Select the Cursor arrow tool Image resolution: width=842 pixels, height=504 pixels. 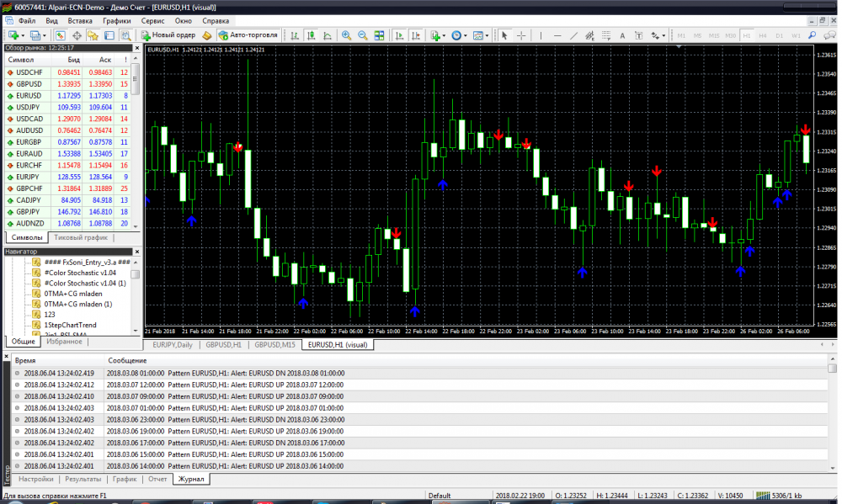504,35
